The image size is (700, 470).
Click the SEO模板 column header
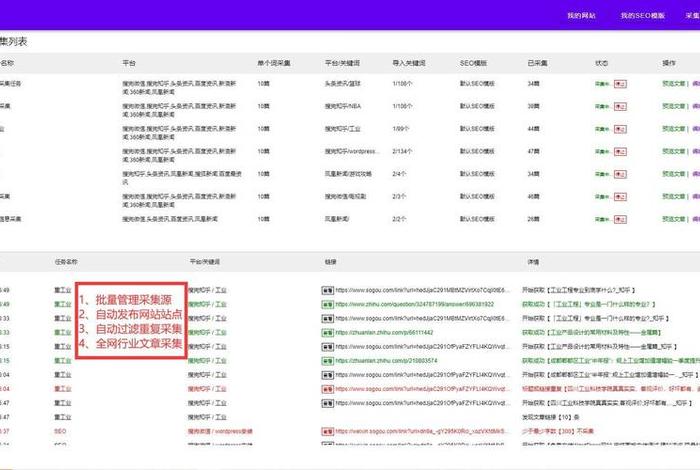coord(473,63)
